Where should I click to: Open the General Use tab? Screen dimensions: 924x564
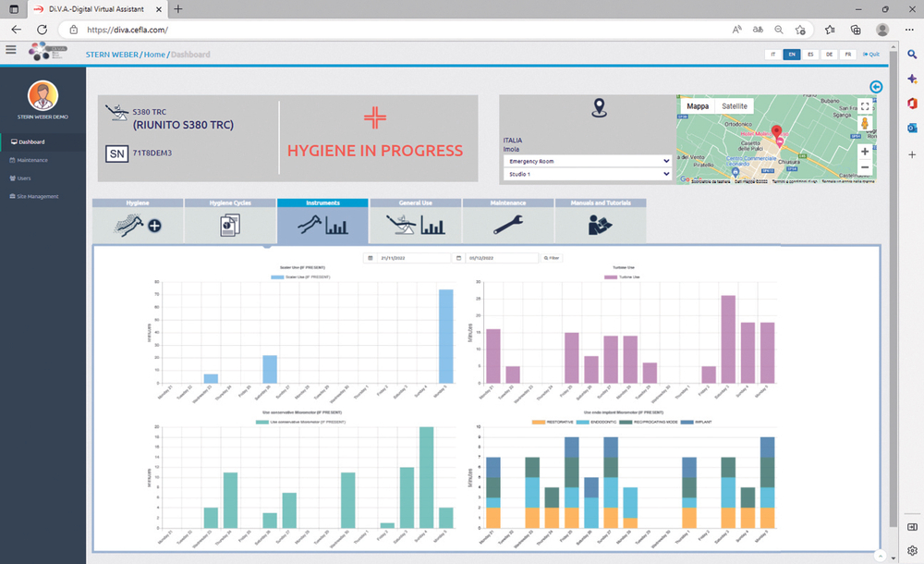(415, 221)
